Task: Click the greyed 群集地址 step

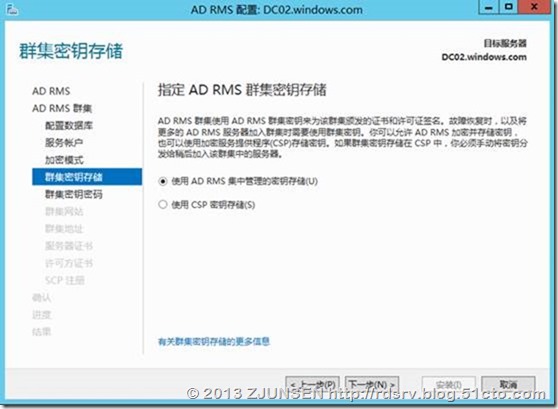Action: pyautogui.click(x=64, y=229)
